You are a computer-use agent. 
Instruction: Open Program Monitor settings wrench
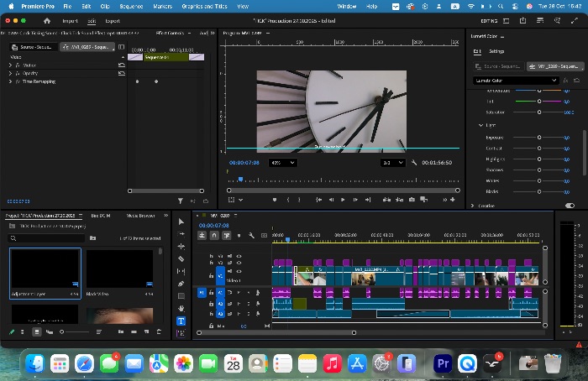414,163
